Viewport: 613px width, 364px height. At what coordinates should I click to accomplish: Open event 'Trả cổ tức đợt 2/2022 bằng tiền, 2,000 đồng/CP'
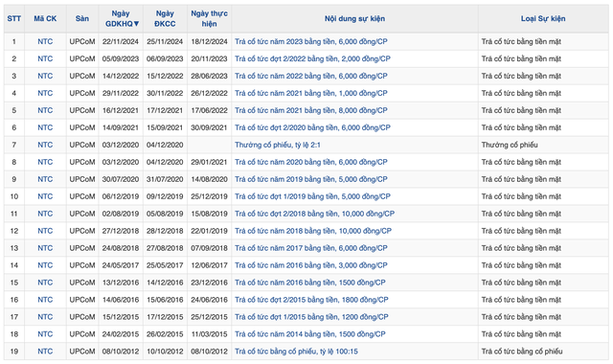point(312,58)
